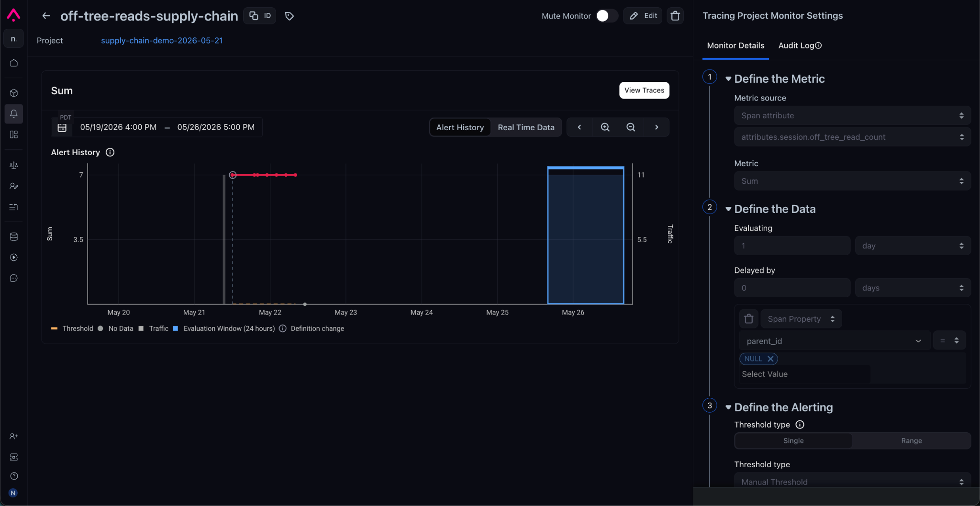Screen dimensions: 980x506
Task: Switch chart to Alert History view
Action: 460,127
